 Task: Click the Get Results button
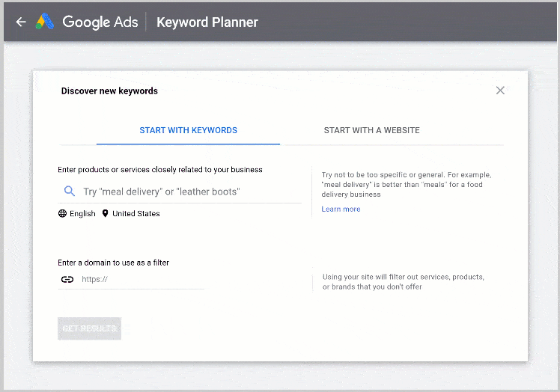tap(89, 328)
